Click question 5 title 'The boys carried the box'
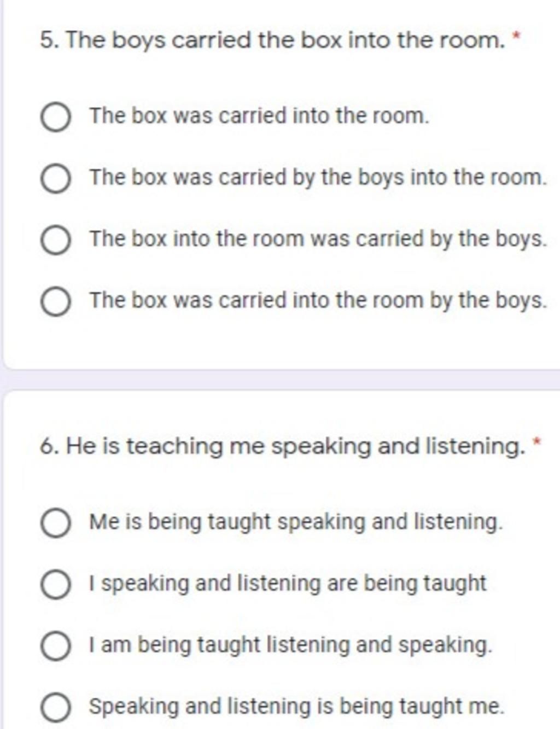 tap(272, 40)
